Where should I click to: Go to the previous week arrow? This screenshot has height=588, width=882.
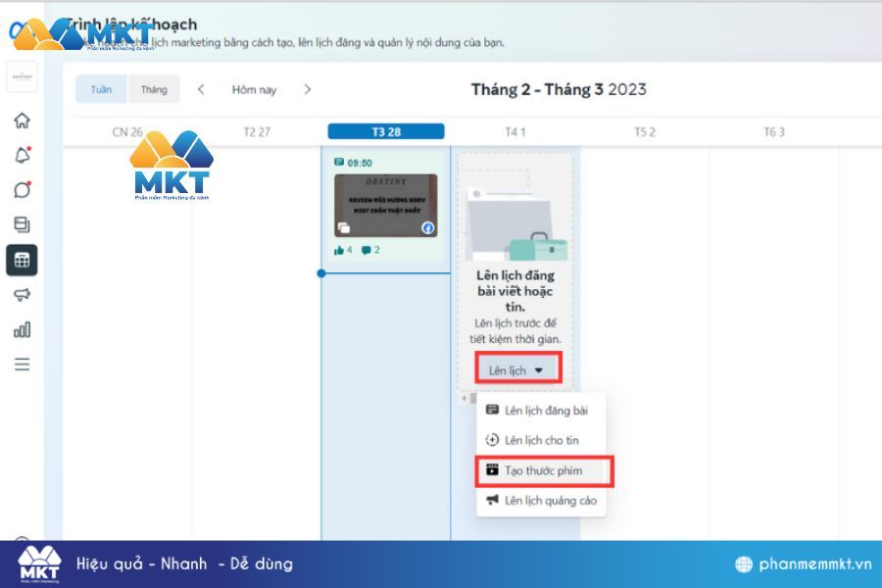coord(201,89)
